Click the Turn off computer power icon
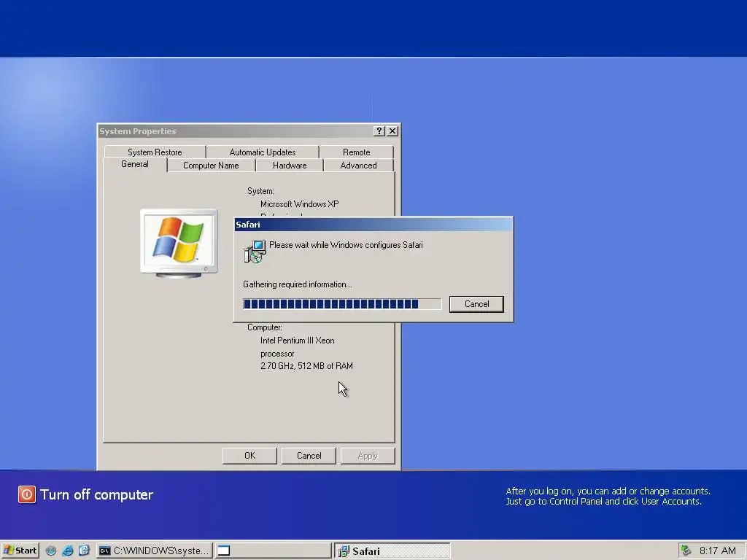Screen dimensions: 747x560 (x=27, y=494)
